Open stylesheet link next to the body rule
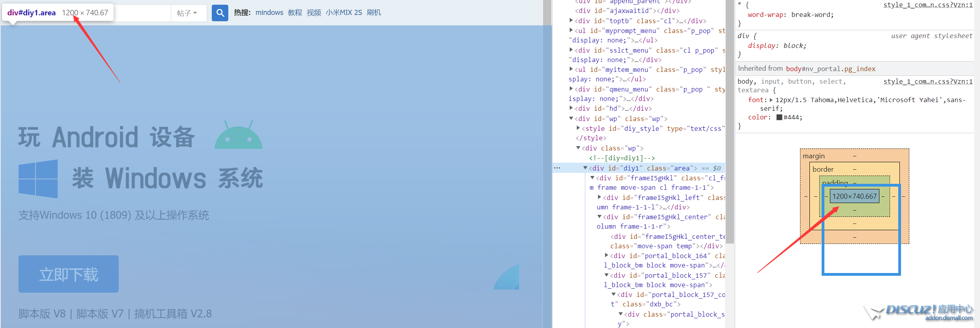The image size is (980, 328). (x=928, y=81)
